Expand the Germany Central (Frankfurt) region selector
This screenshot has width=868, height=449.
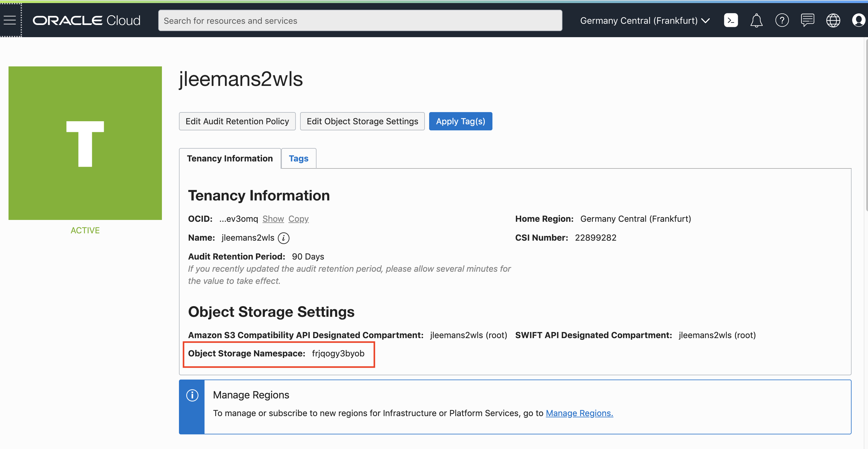click(x=645, y=21)
